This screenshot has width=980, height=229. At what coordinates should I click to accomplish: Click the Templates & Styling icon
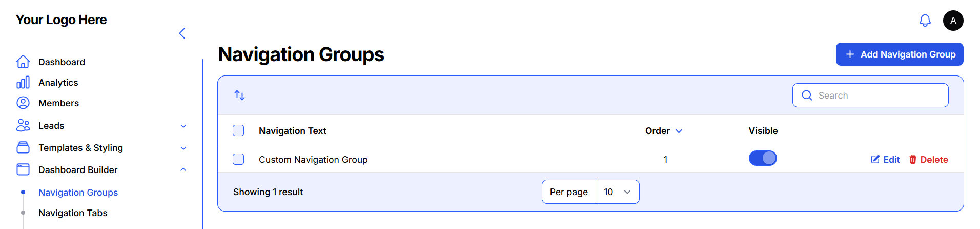point(23,148)
